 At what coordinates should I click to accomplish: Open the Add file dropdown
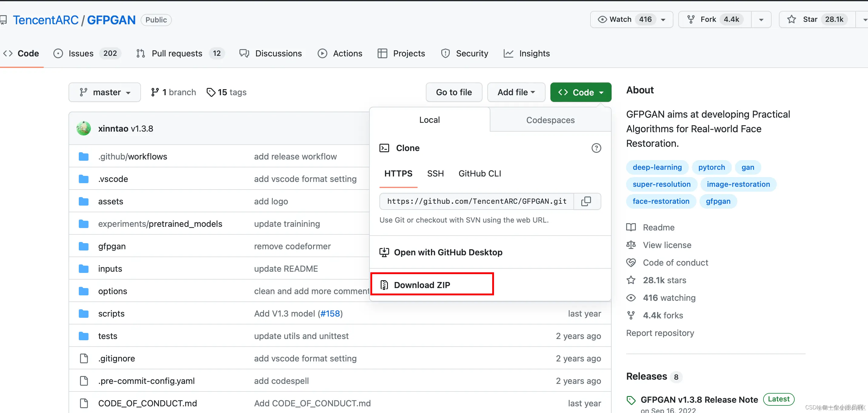[516, 92]
